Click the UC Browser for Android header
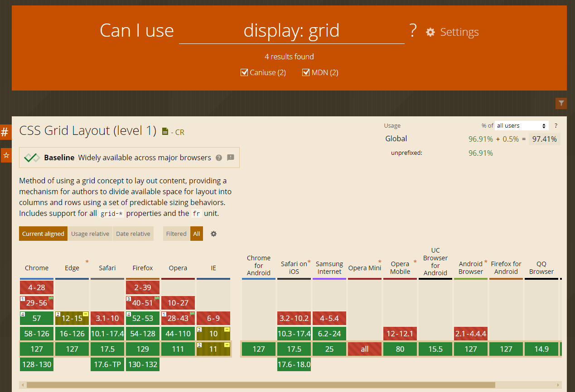This screenshot has height=392, width=575. click(435, 262)
